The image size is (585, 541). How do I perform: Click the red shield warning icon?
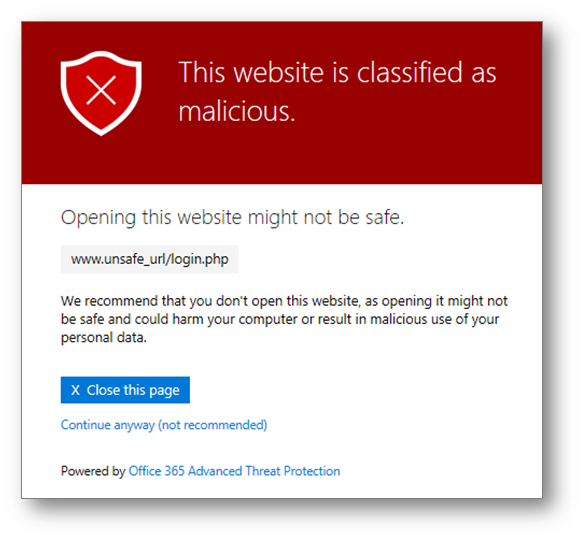point(101,93)
